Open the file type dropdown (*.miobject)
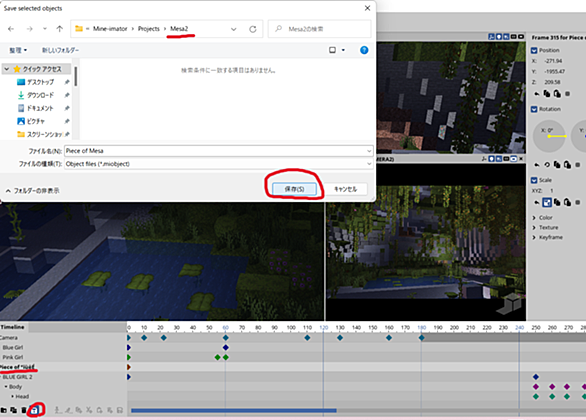Image resolution: width=586 pixels, height=420 pixels. 369,164
